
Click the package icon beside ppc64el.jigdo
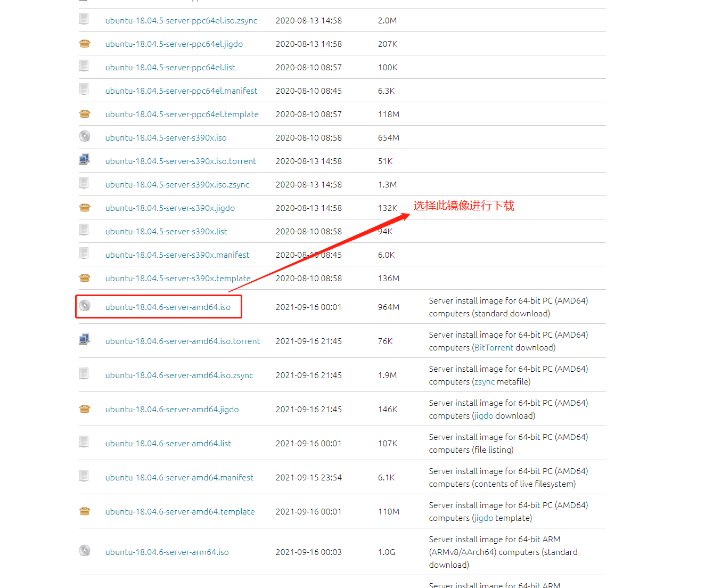(84, 43)
